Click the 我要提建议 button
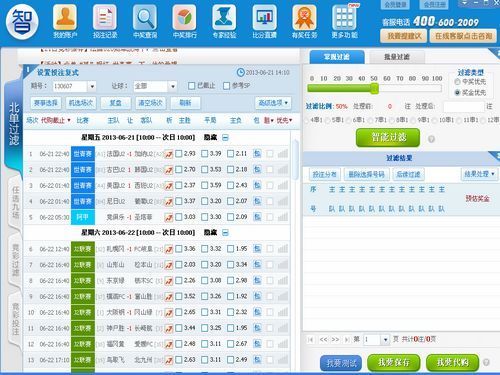Screen dimensions: 500x375 [x=404, y=36]
